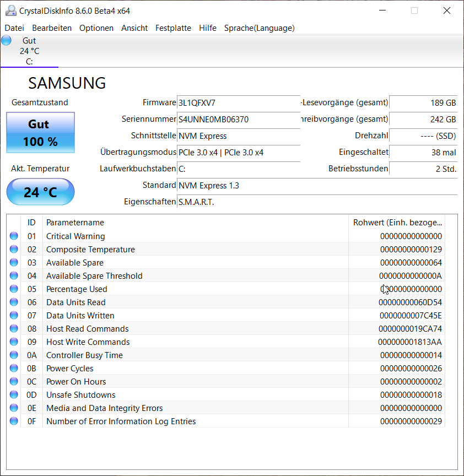
Task: Click the ID column header
Action: tap(31, 222)
